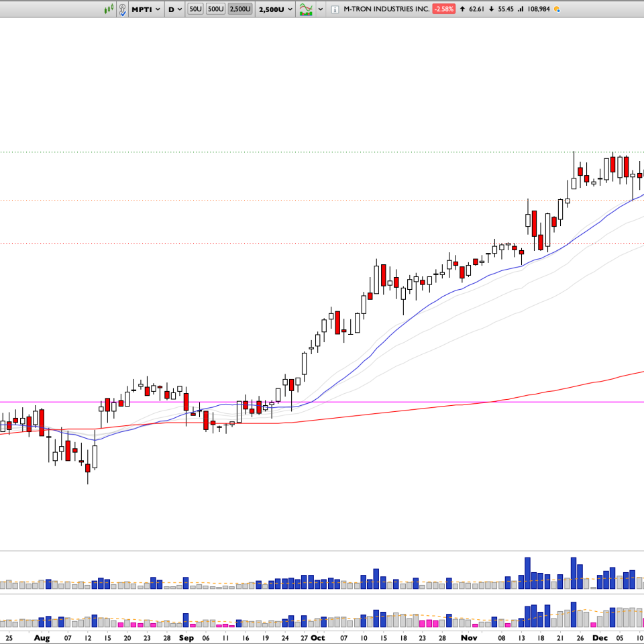This screenshot has width=644, height=644.
Task: Click the green candlestick chart-type icon
Action: coord(109,9)
